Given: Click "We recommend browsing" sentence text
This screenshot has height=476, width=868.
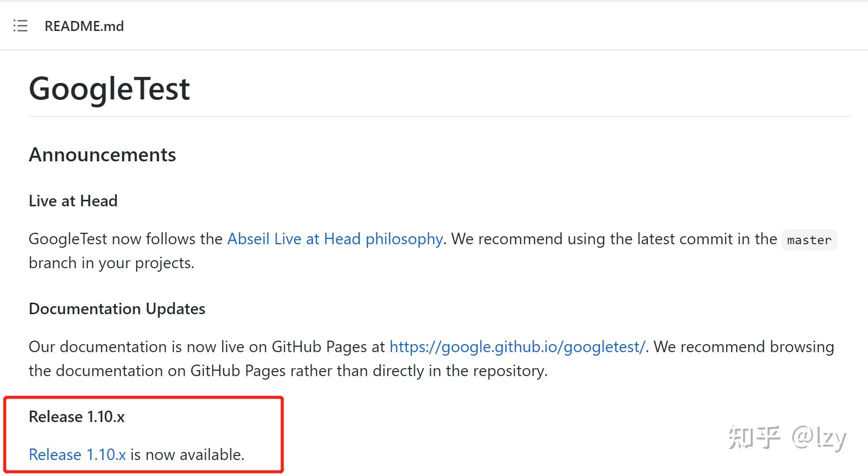Looking at the screenshot, I should coord(744,347).
